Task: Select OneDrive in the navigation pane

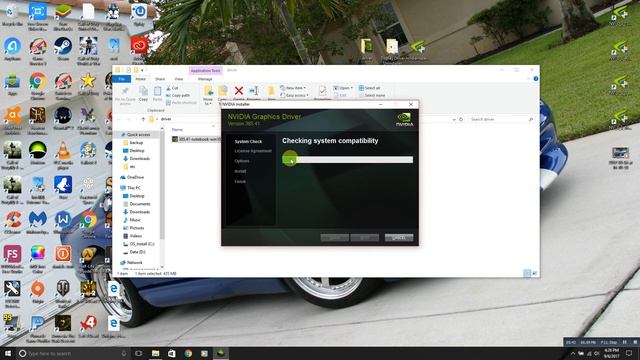Action: click(132, 178)
